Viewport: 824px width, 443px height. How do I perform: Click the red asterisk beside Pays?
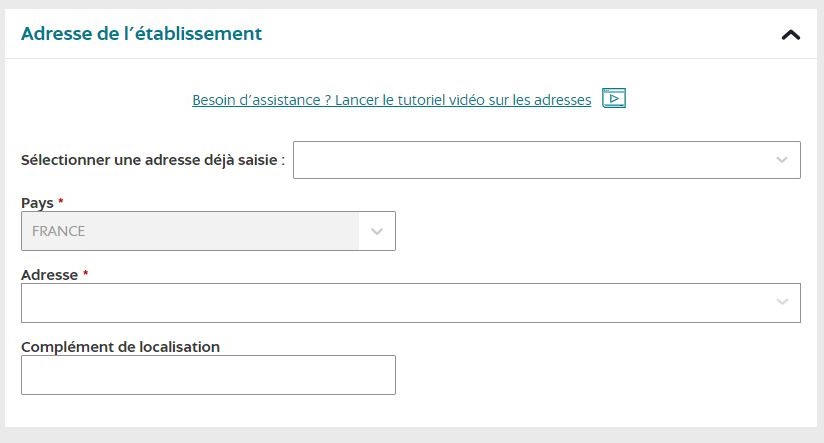[58, 202]
